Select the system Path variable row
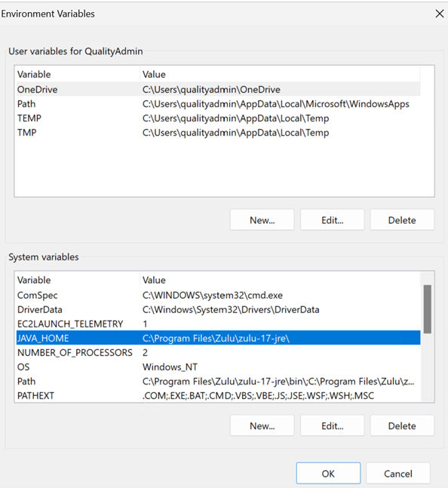This screenshot has height=488, width=448. (x=218, y=381)
